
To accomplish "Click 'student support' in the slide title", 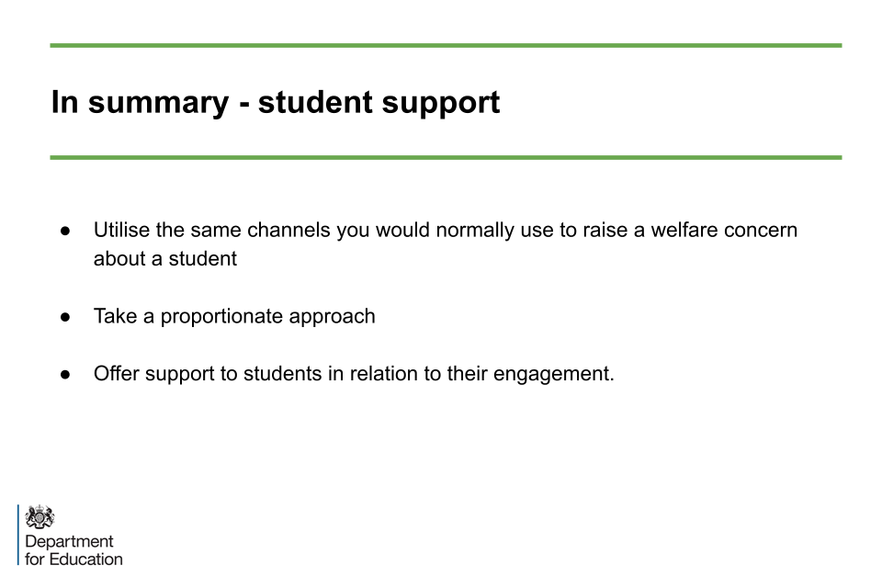I will point(379,102).
